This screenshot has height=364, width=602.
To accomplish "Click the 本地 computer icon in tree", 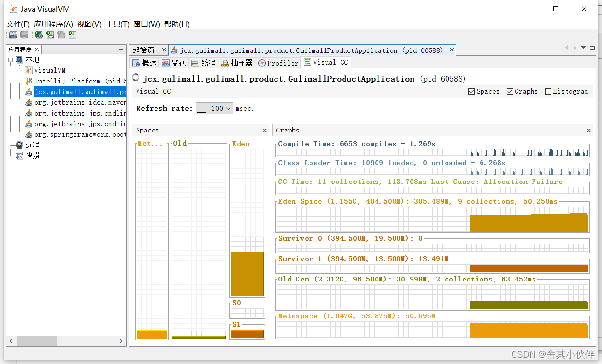I will (x=19, y=60).
